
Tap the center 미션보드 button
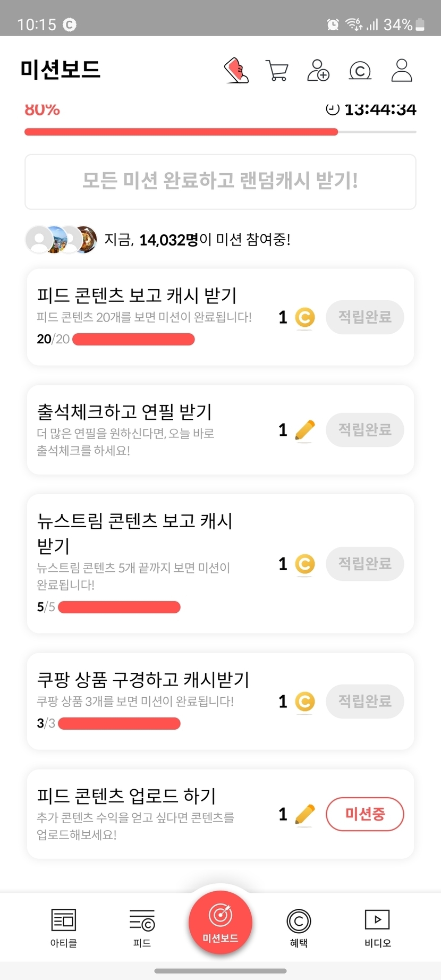pyautogui.click(x=220, y=922)
